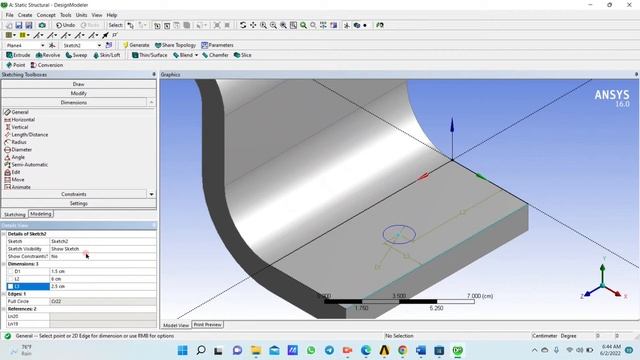The height and width of the screenshot is (360, 640).
Task: Select the Skin/Loft tool
Action: pos(107,55)
